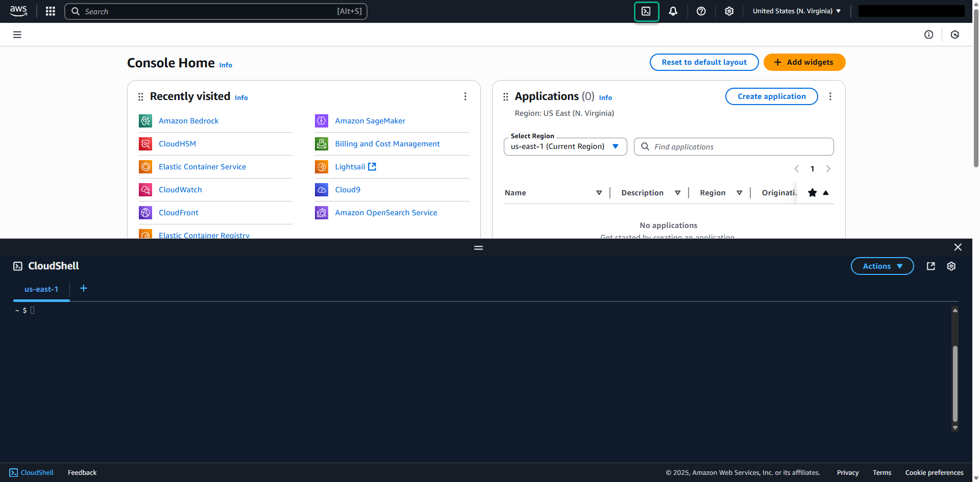
Task: Open the services grid menu icon
Action: pos(50,11)
